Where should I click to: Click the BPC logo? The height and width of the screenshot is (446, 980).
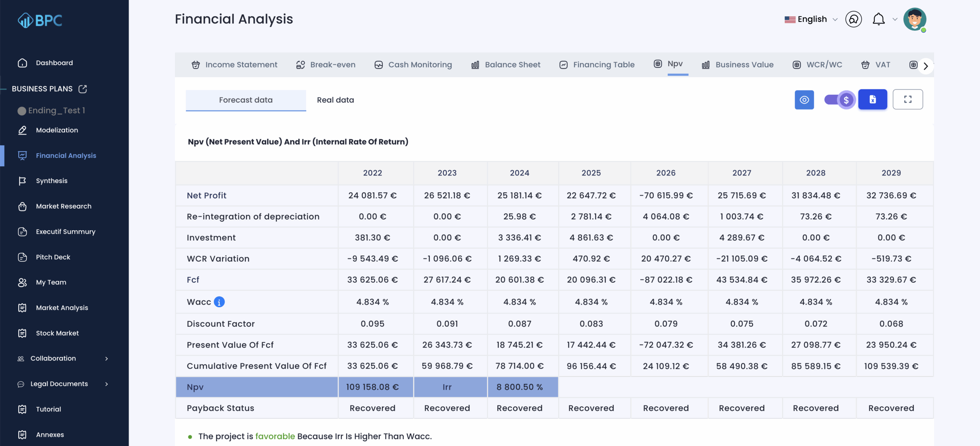40,20
